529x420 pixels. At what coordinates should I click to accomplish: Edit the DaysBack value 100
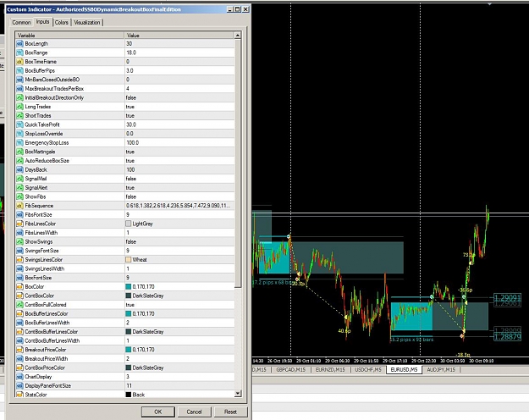tap(179, 169)
